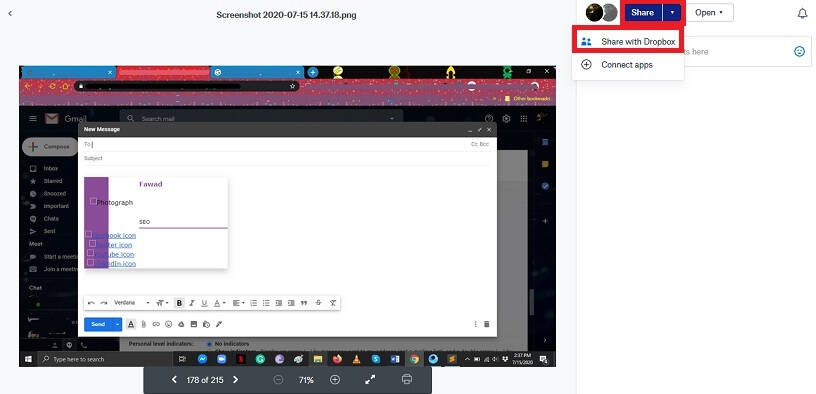In previewed Gmail, open the Snoozed folder
This screenshot has height=394, width=816.
coord(55,194)
